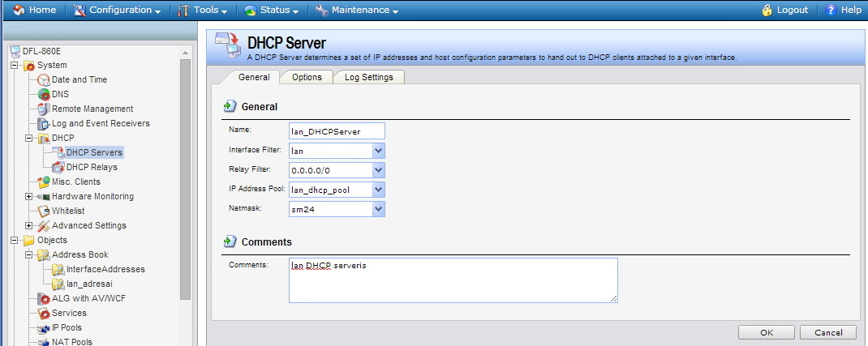The height and width of the screenshot is (346, 868).
Task: Click the DHCP Relays icon
Action: [x=58, y=167]
